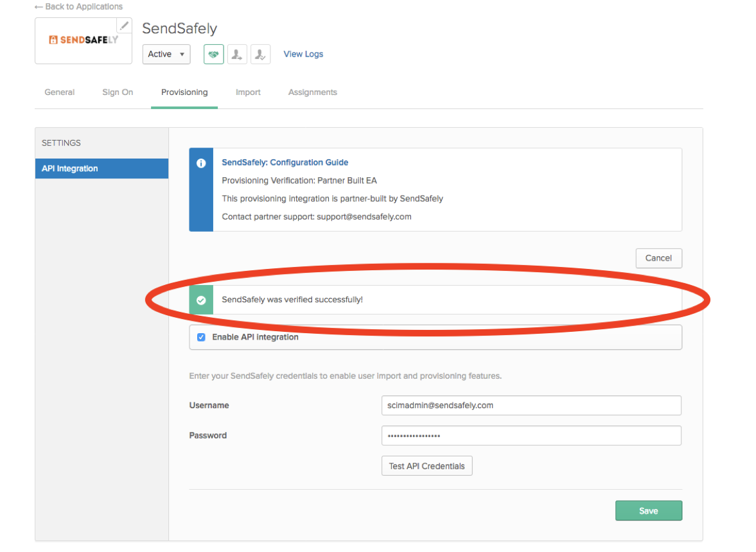The height and width of the screenshot is (552, 756).
Task: Click Test API Credentials
Action: click(x=426, y=465)
